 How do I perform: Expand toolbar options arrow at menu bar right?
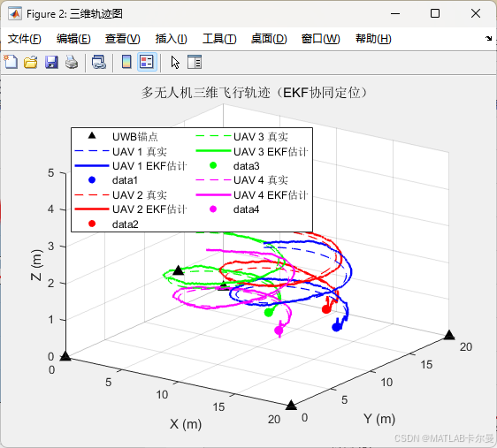[488, 39]
